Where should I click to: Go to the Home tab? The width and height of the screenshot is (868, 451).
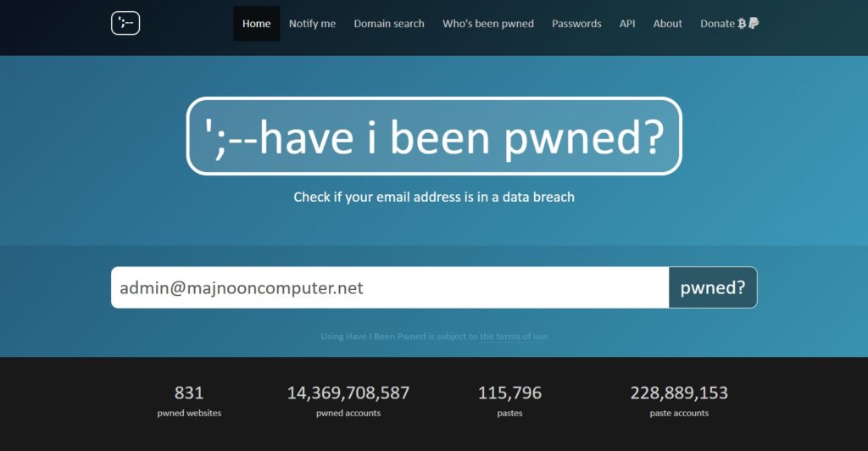click(256, 24)
